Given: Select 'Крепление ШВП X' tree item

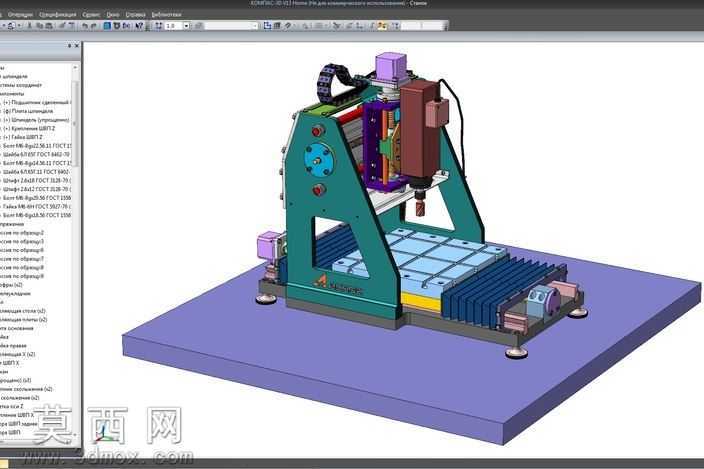Looking at the screenshot, I should click(17, 415).
